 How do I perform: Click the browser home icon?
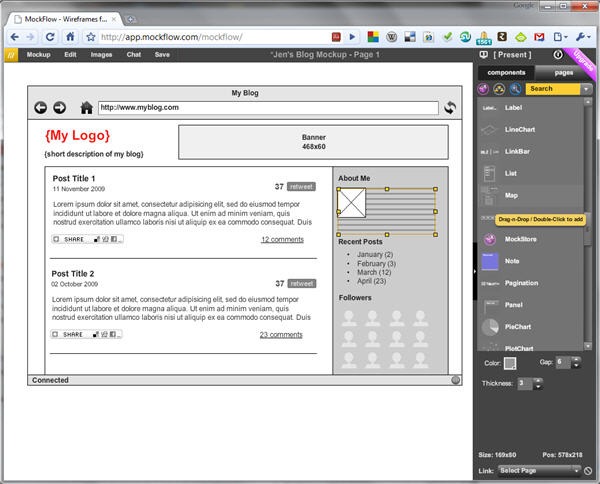tap(71, 37)
